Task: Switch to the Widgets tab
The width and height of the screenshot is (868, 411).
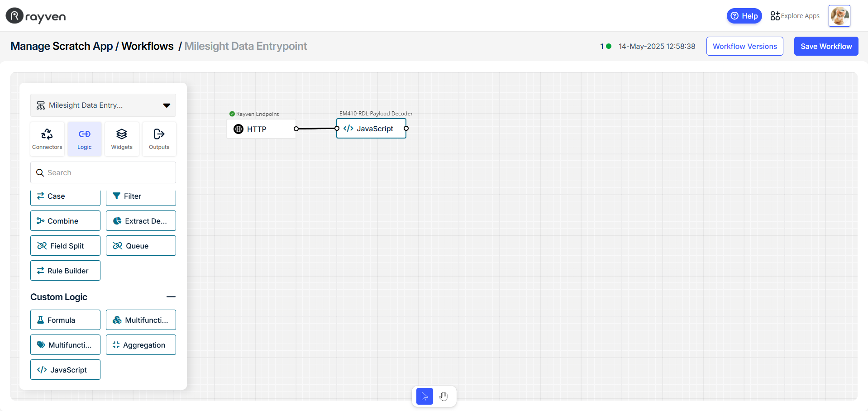Action: tap(122, 139)
